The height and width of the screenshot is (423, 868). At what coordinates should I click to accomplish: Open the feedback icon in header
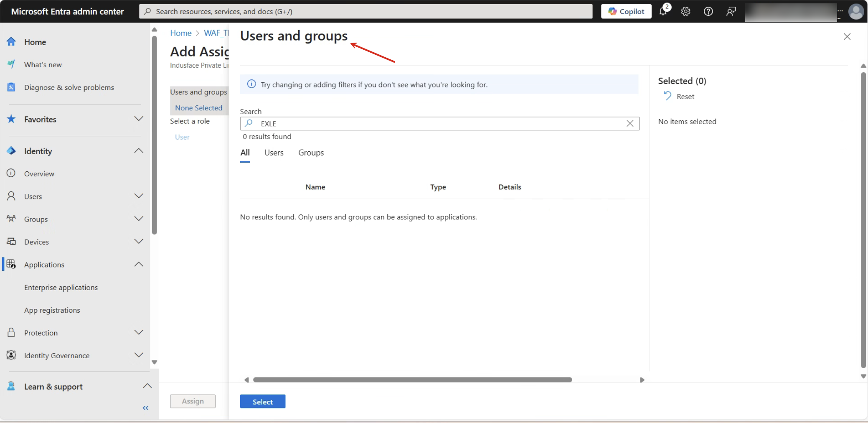pos(731,11)
